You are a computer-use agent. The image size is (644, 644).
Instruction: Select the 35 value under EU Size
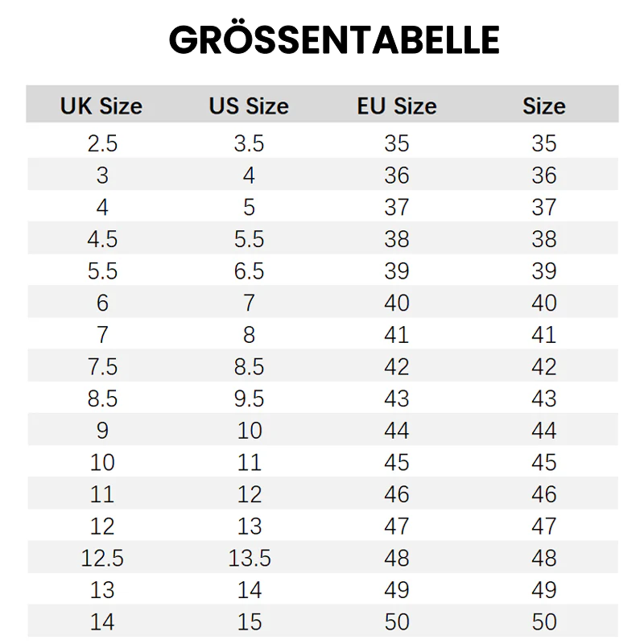tap(397, 143)
